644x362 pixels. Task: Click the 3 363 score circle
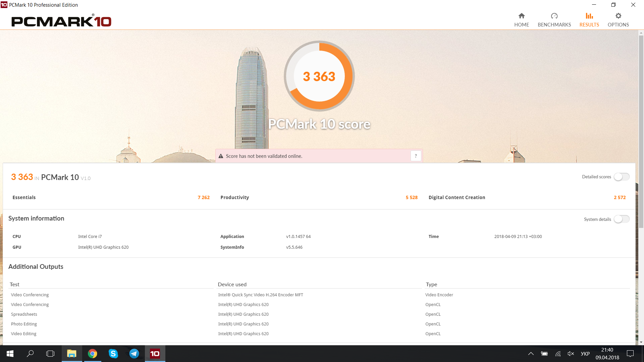[319, 76]
